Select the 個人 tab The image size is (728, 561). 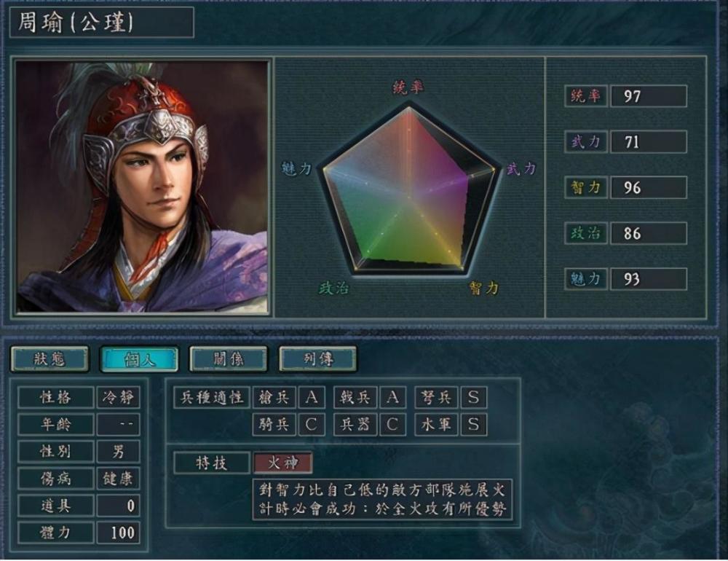[x=139, y=358]
